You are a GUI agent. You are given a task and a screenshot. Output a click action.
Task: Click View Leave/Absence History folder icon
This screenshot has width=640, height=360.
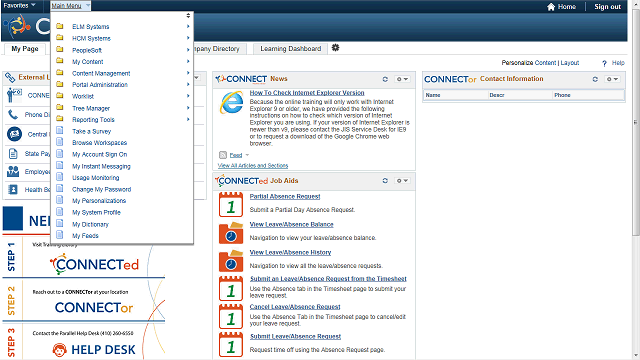click(x=231, y=261)
